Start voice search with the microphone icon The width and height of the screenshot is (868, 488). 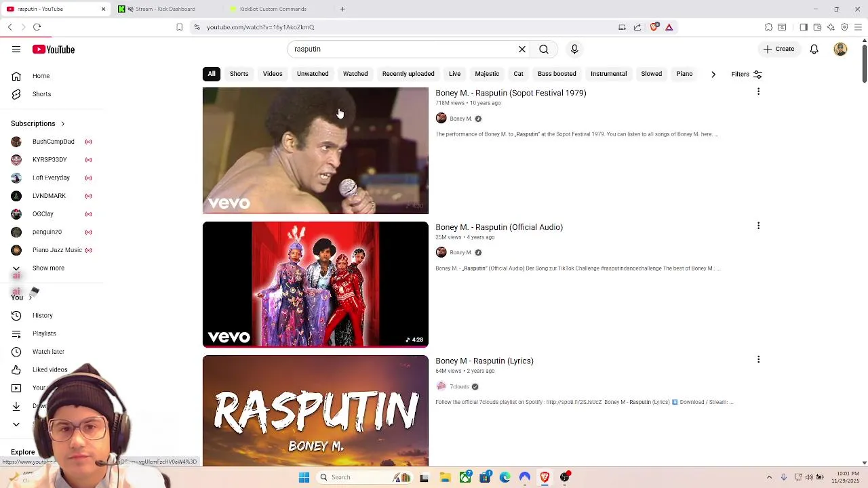[x=574, y=49]
